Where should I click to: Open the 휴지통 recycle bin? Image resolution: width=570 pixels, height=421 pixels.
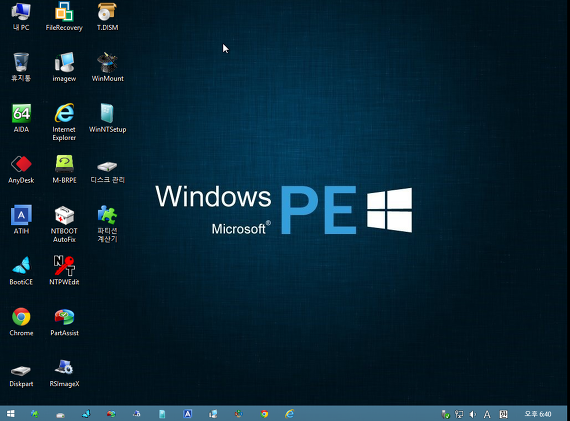point(21,67)
